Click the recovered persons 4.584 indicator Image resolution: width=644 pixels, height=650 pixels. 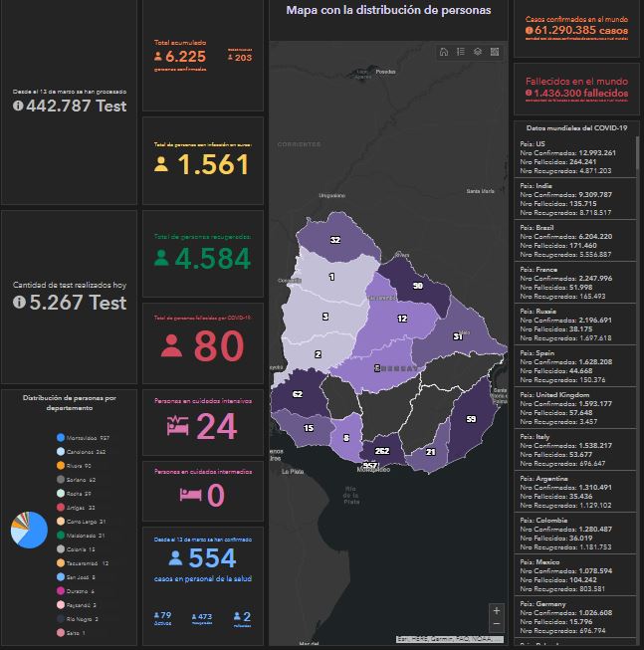click(203, 257)
